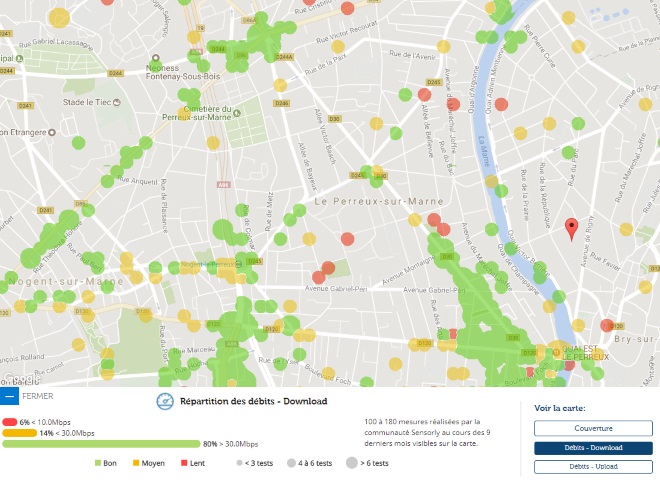Click the Stade le Tiec place icon
Viewport: 660px width, 488px height.
pyautogui.click(x=118, y=102)
